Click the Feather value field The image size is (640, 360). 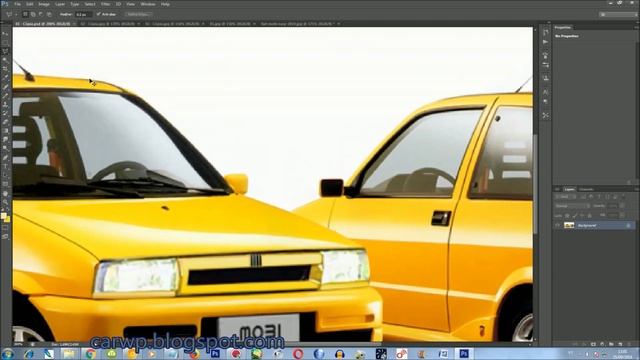84,14
